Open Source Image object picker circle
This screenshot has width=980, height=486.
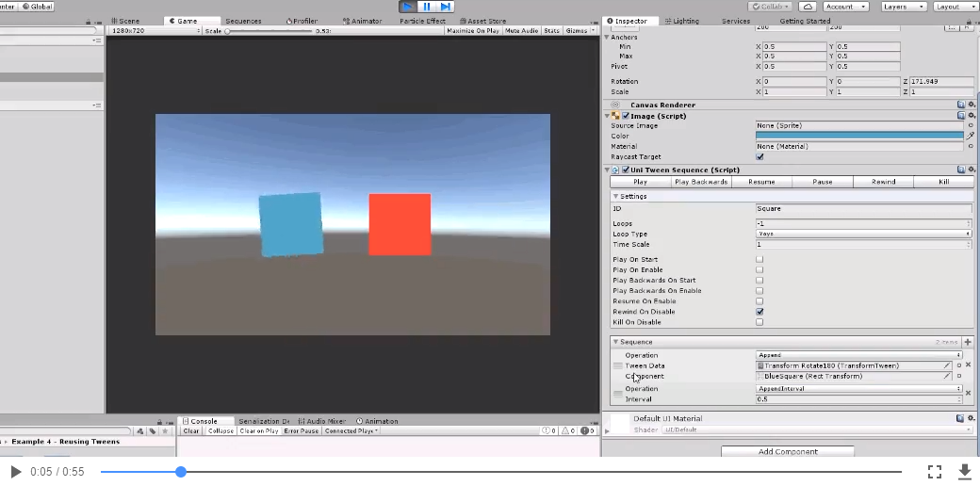click(971, 125)
